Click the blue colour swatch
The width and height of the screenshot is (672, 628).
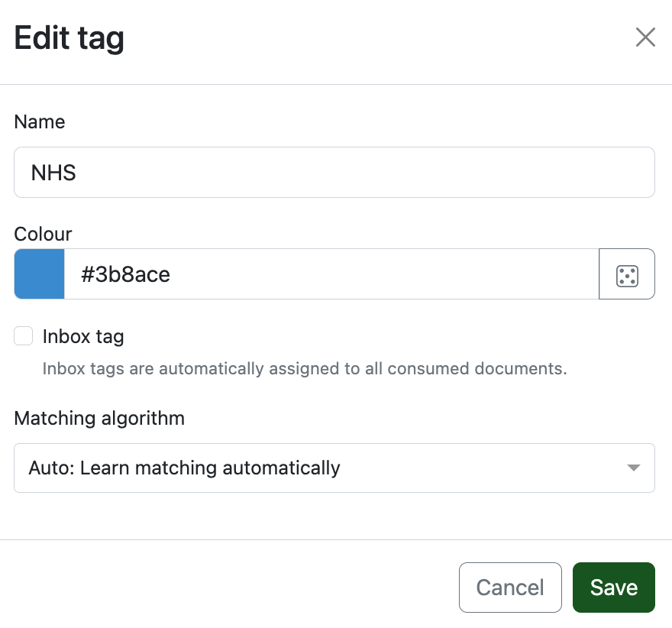click(39, 274)
